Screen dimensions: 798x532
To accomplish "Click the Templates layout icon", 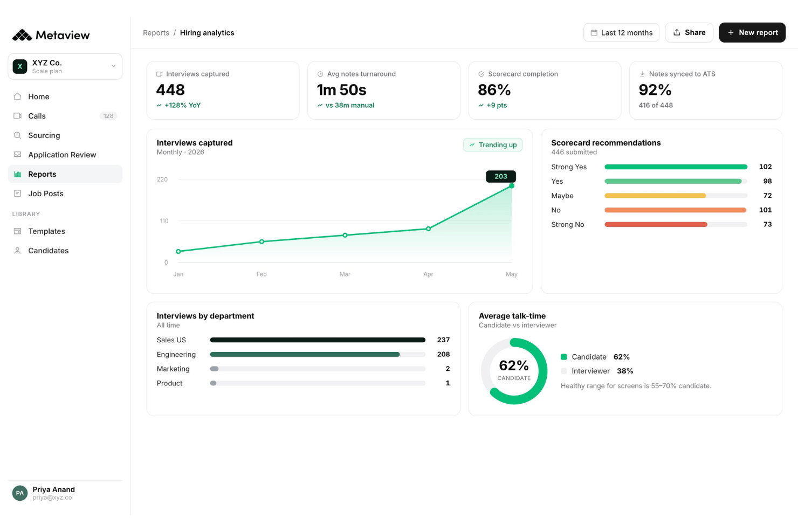I will (17, 231).
